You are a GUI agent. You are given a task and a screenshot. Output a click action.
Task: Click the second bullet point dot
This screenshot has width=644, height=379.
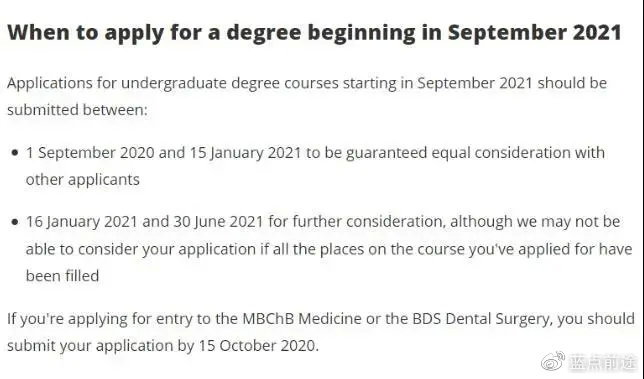[x=15, y=222]
